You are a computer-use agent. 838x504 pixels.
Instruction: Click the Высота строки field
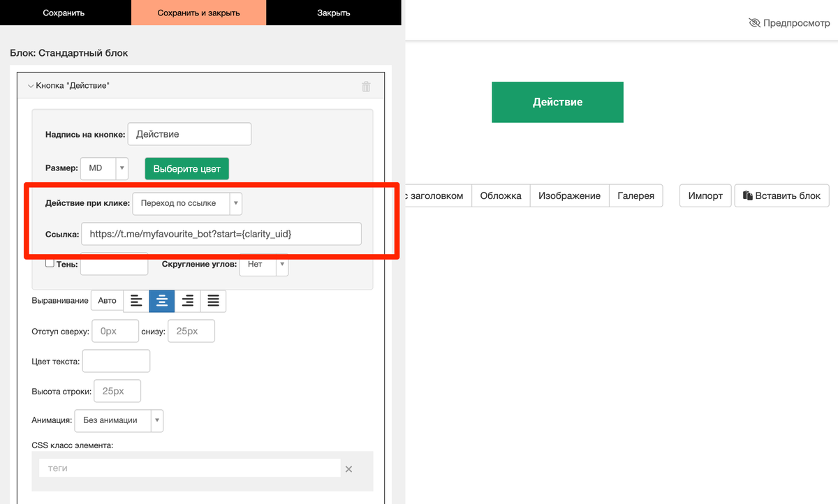[x=117, y=391]
